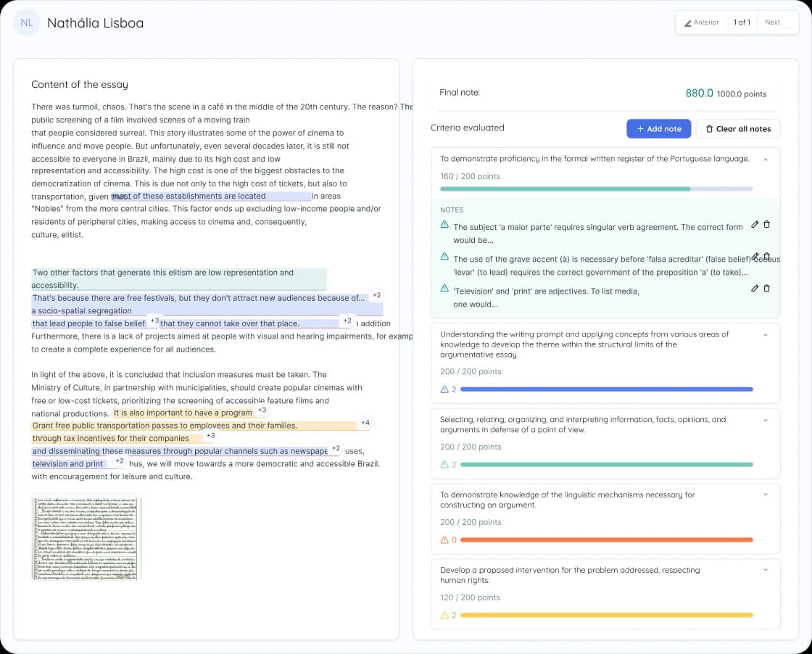
Task: Expand the 'Selecting, relating, organizing' criterion
Action: click(766, 421)
